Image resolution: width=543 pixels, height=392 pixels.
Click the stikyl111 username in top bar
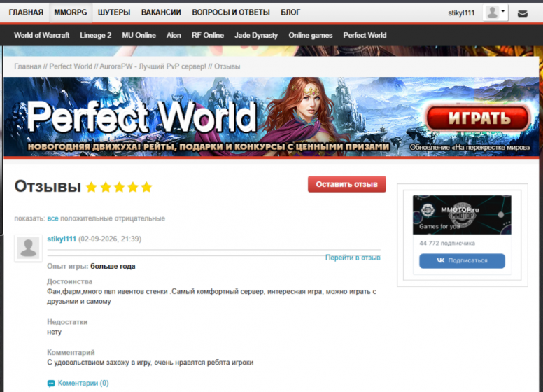(x=461, y=13)
